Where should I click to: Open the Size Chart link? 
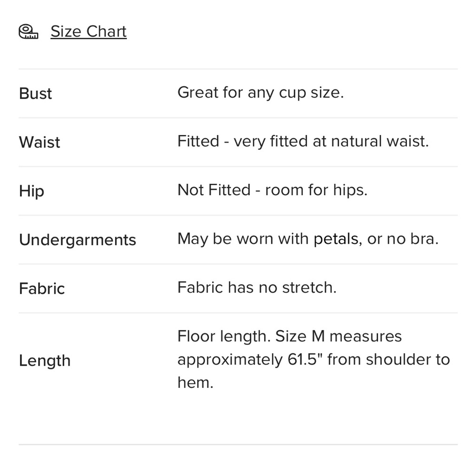click(89, 31)
